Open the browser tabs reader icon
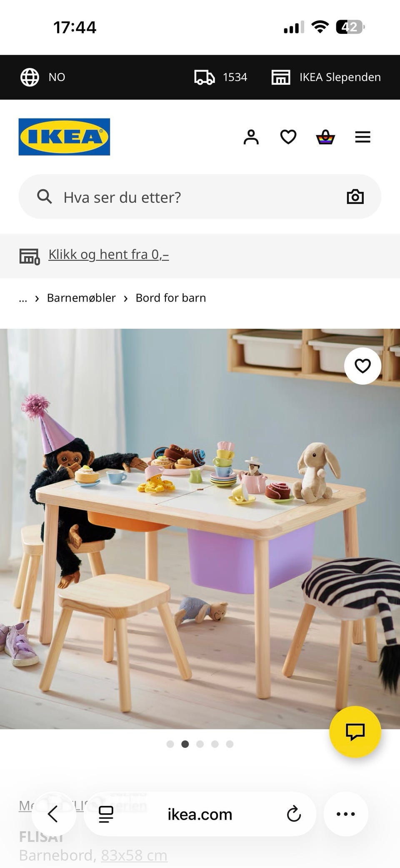The width and height of the screenshot is (400, 868). [x=106, y=814]
